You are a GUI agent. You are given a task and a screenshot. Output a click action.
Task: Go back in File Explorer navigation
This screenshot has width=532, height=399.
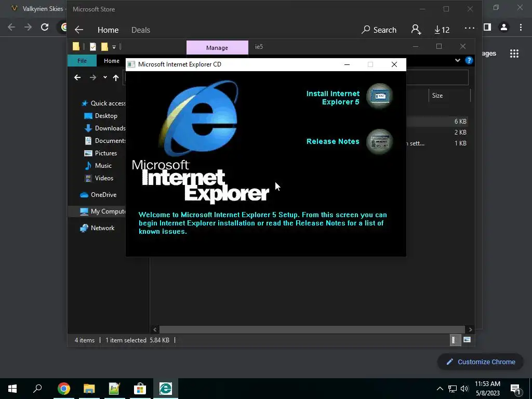coord(78,78)
